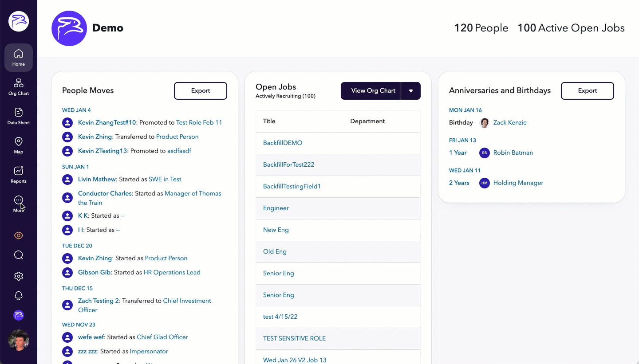Open the TEST SENSITIVE ROLE job
This screenshot has height=364, width=639.
[x=294, y=338]
